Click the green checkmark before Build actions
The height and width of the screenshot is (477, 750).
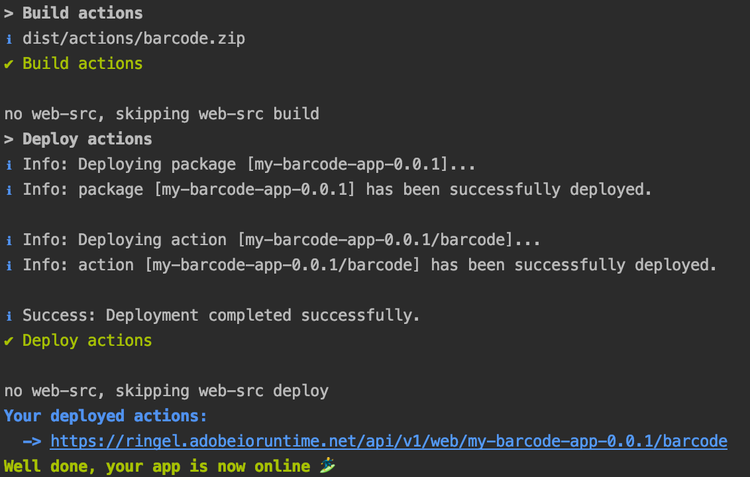(x=9, y=64)
